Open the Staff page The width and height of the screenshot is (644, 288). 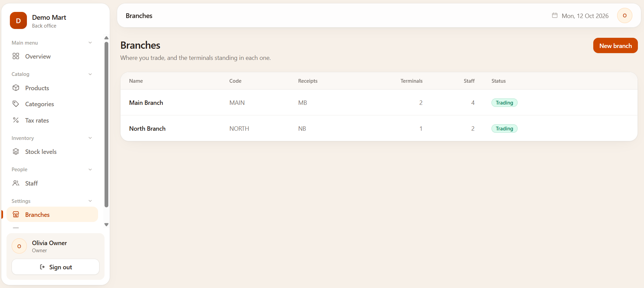(x=52, y=183)
